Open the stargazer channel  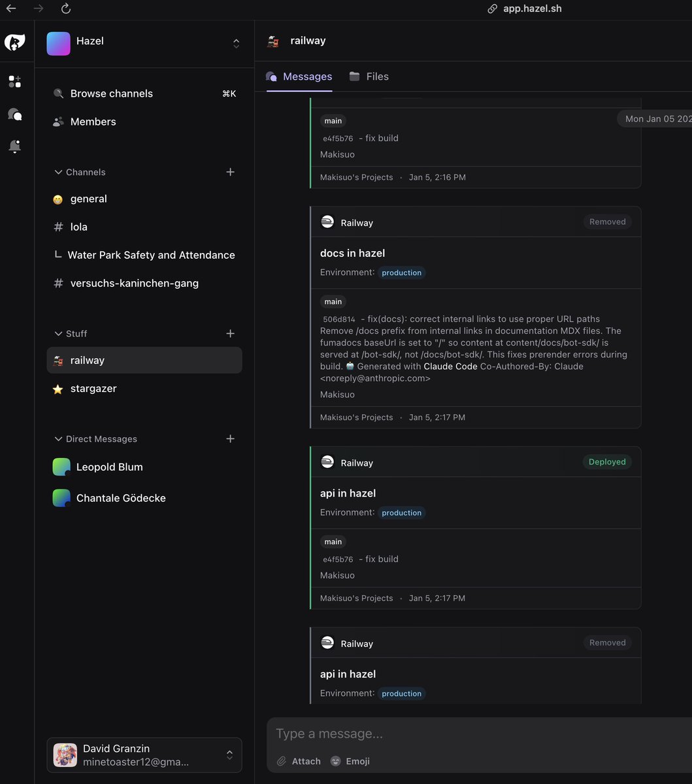coord(144,388)
